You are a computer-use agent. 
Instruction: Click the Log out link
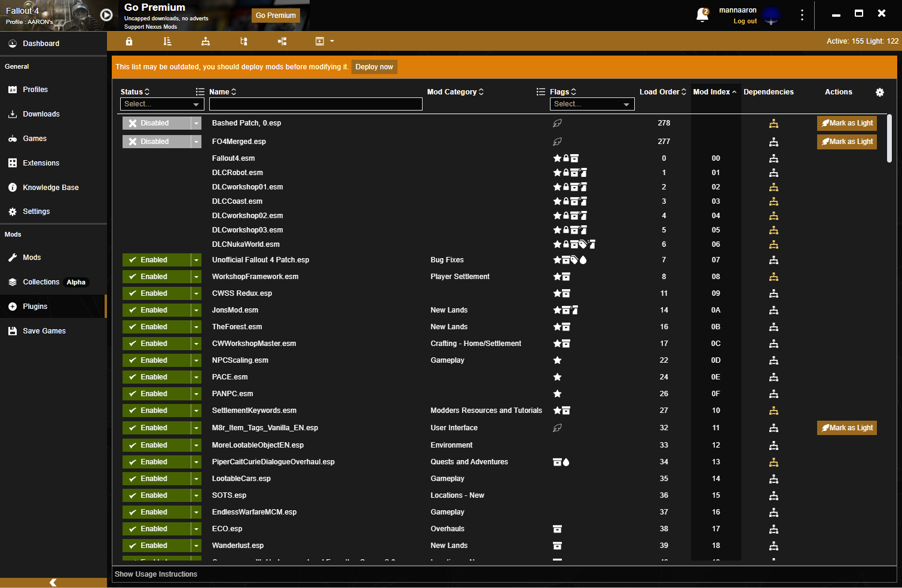coord(745,22)
